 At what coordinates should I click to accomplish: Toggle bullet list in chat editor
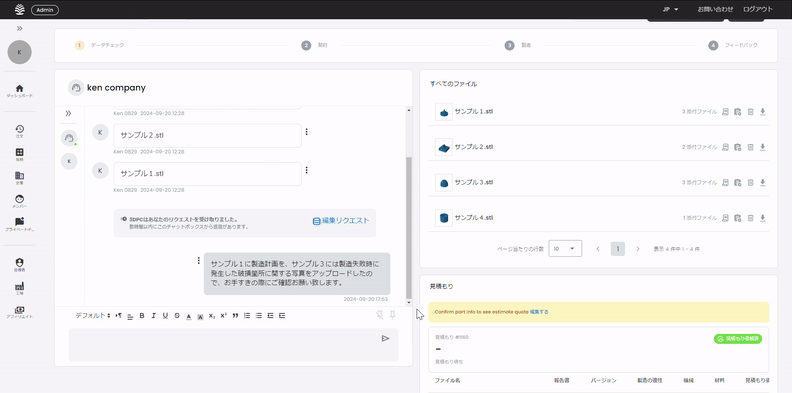pos(259,316)
